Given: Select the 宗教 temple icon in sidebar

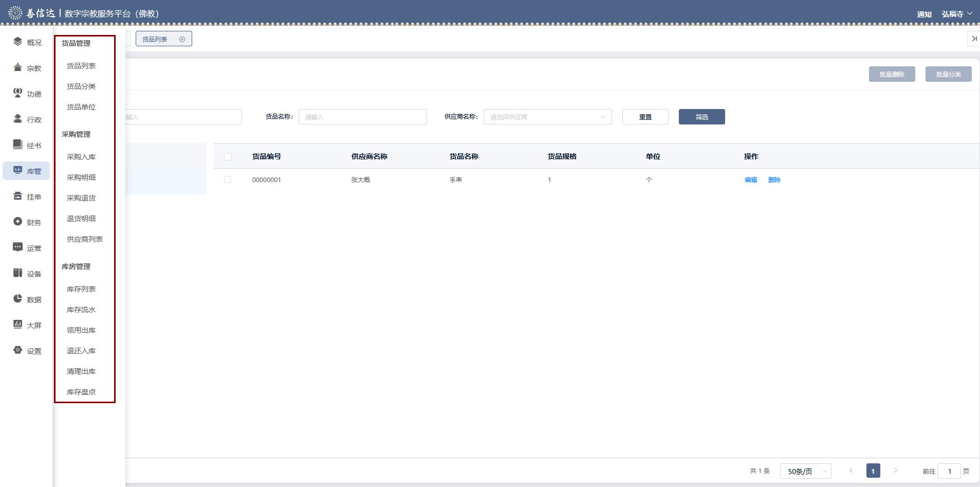Looking at the screenshot, I should (x=18, y=67).
